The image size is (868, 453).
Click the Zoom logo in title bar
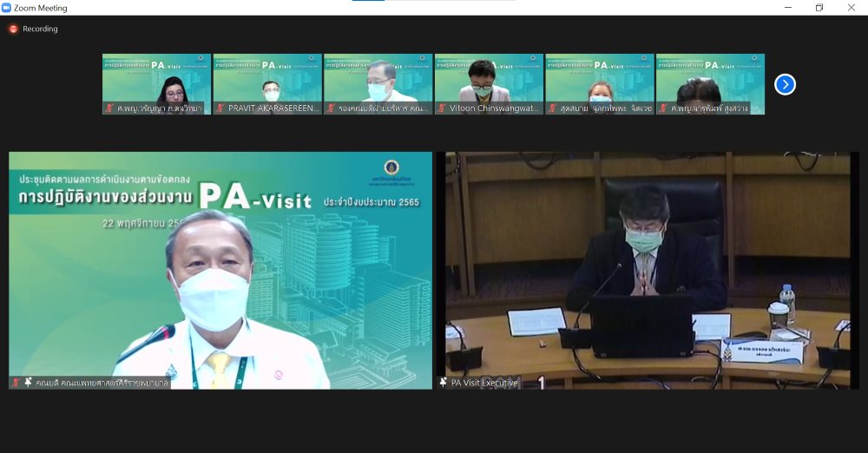[x=7, y=8]
